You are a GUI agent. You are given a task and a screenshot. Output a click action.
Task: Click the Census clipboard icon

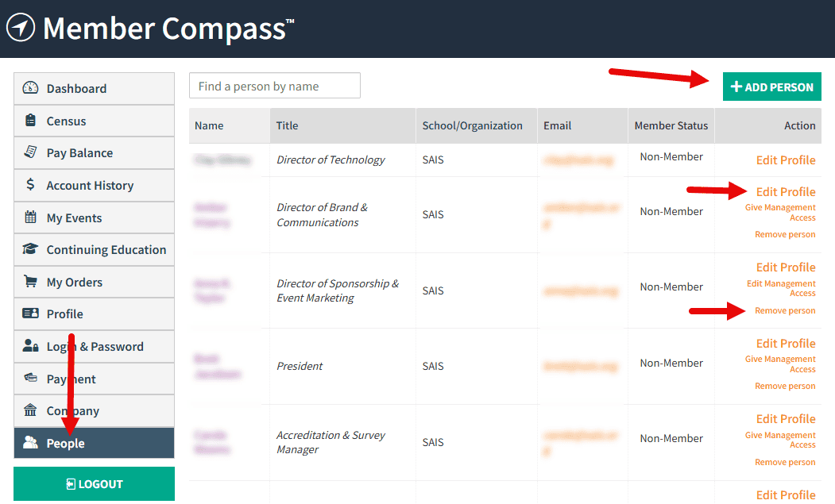(x=30, y=121)
